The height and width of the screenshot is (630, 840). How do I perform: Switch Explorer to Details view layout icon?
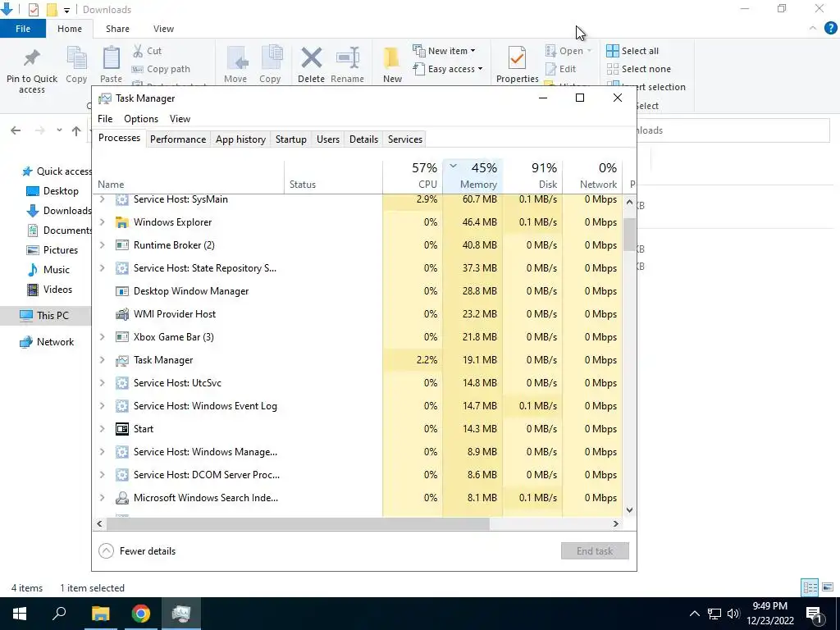coord(810,587)
